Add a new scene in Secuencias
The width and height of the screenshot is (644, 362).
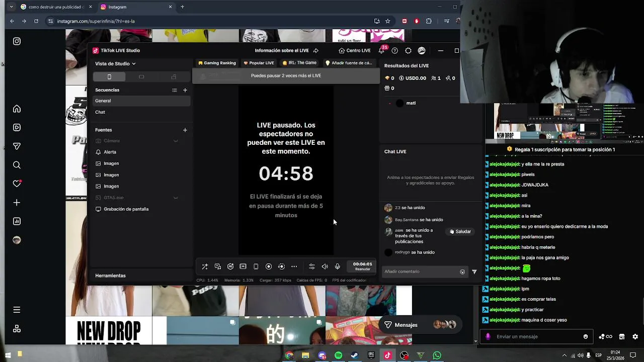(x=185, y=90)
